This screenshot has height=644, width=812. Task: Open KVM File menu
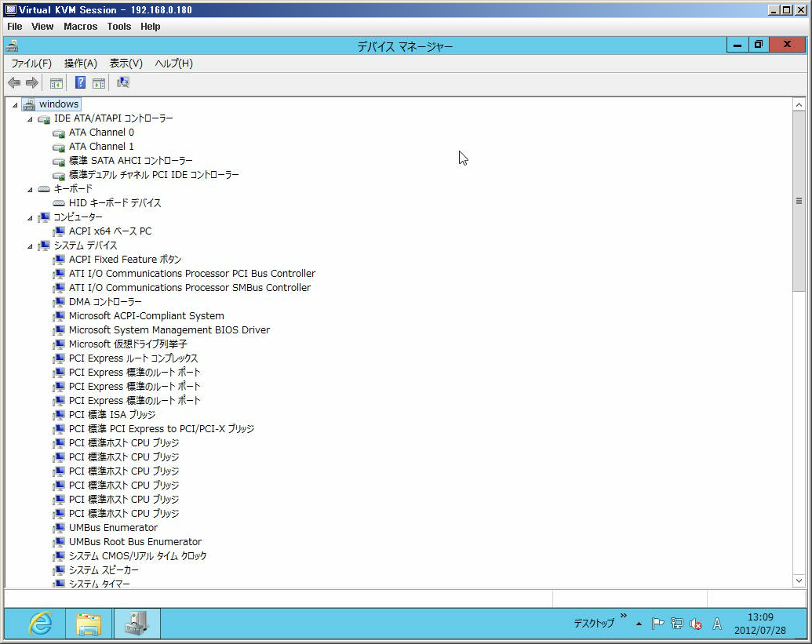[14, 27]
